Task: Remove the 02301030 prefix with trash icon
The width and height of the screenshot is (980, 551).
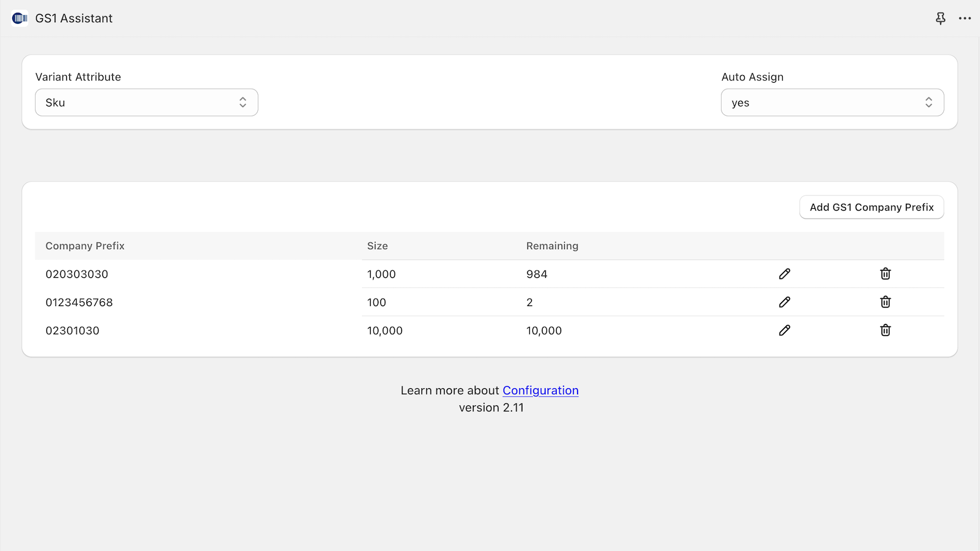Action: [885, 330]
